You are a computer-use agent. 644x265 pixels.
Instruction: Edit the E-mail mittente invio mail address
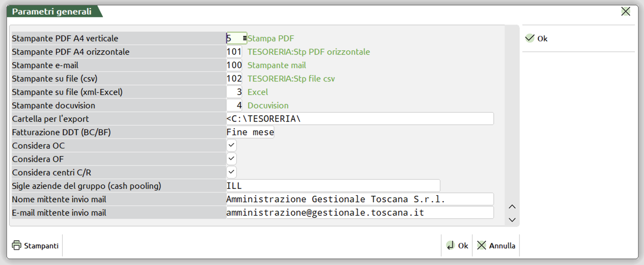360,213
